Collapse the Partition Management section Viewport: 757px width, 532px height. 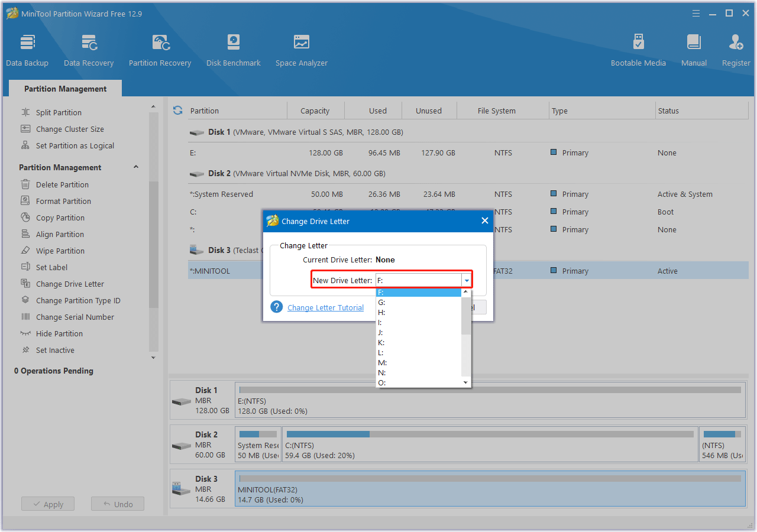[135, 167]
